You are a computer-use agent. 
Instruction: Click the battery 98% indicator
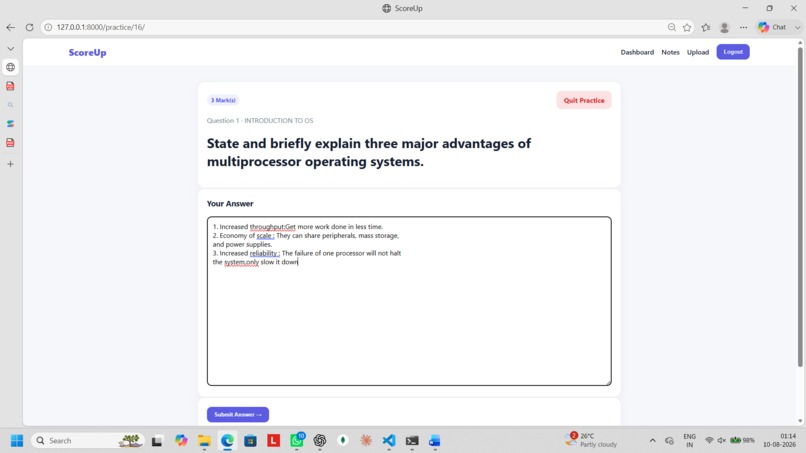(743, 441)
